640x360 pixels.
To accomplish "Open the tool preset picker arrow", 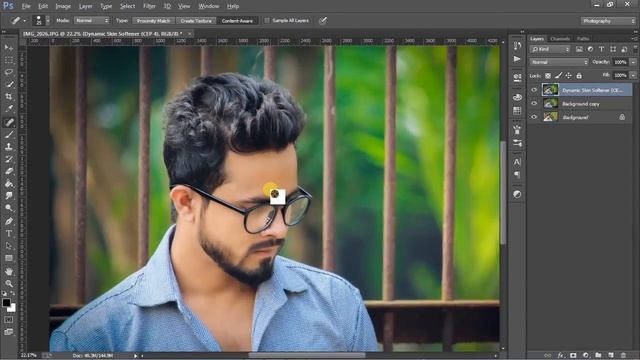I will pyautogui.click(x=24, y=20).
